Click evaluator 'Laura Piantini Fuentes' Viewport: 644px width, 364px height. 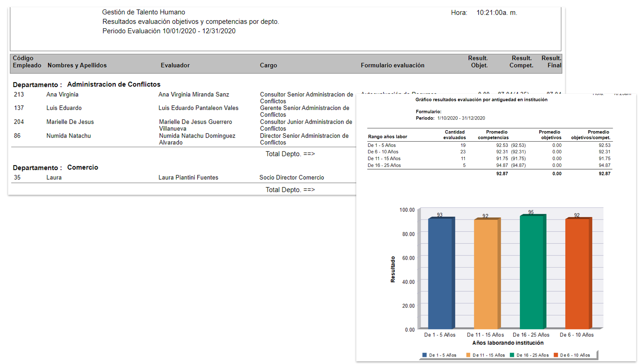(188, 177)
